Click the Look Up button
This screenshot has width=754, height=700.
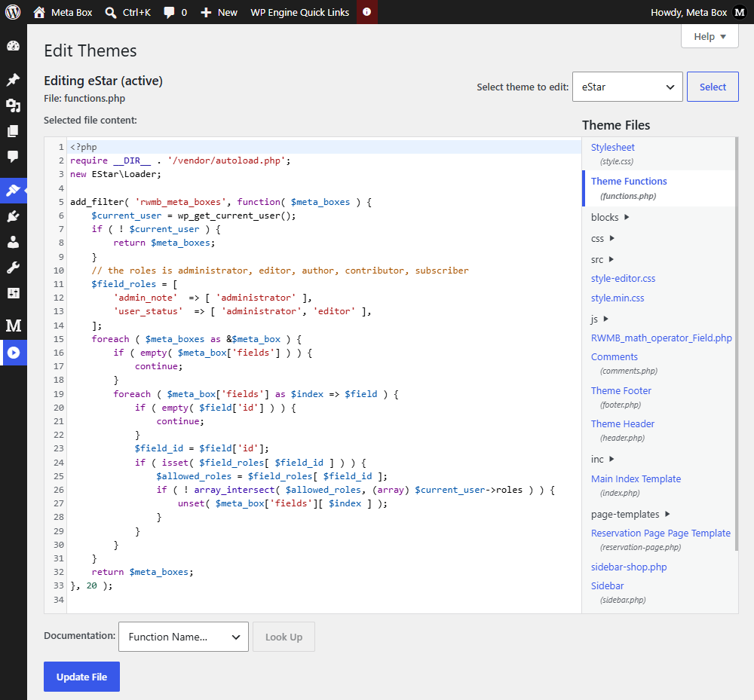click(284, 637)
